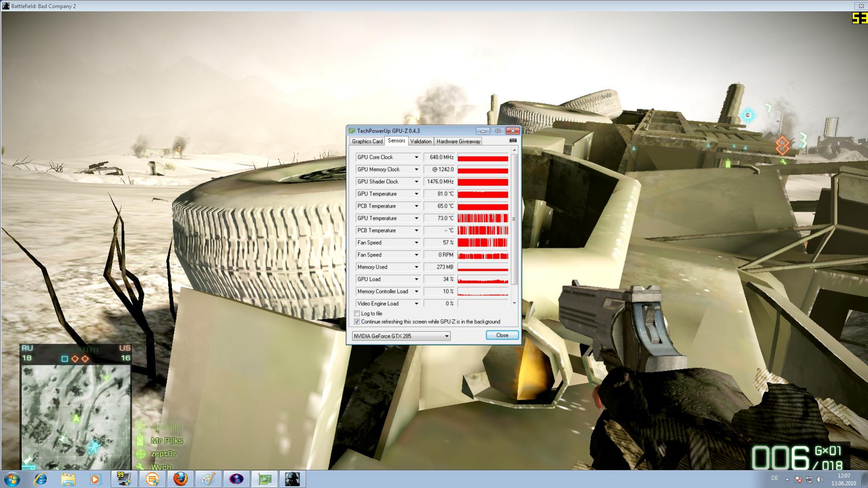
Task: Show hidden tray icons arrow
Action: [x=787, y=479]
